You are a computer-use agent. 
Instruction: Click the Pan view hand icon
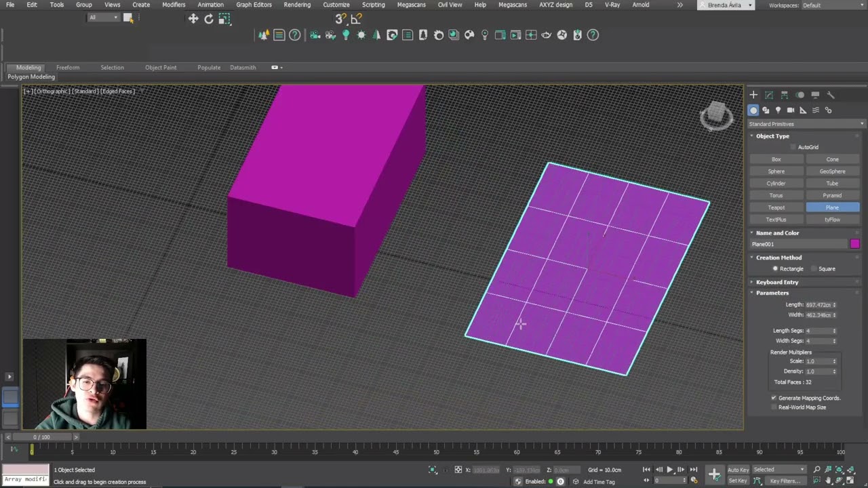coord(829,481)
